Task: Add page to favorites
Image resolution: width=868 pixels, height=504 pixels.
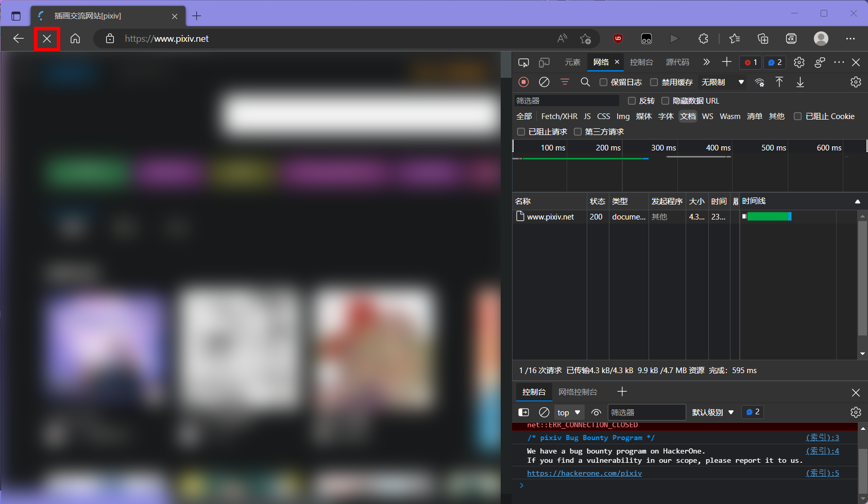Action: coord(586,39)
